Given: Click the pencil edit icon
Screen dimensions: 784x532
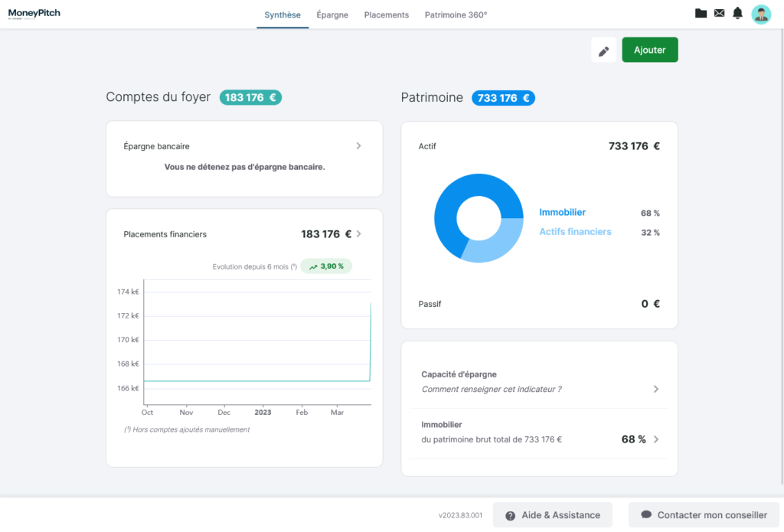Looking at the screenshot, I should pos(603,51).
